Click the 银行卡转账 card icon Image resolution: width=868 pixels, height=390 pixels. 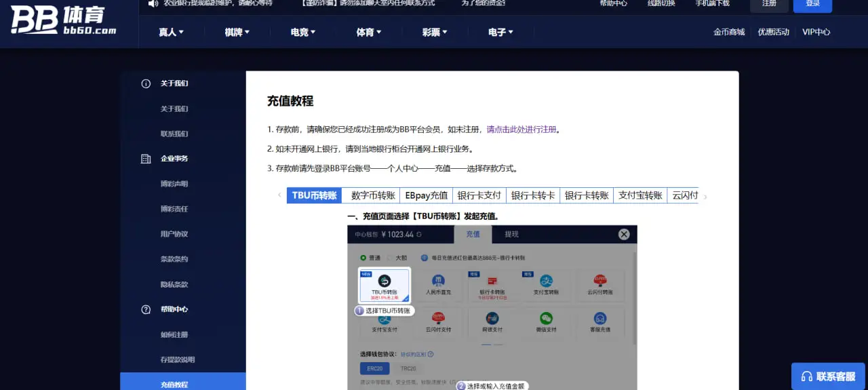[492, 281]
